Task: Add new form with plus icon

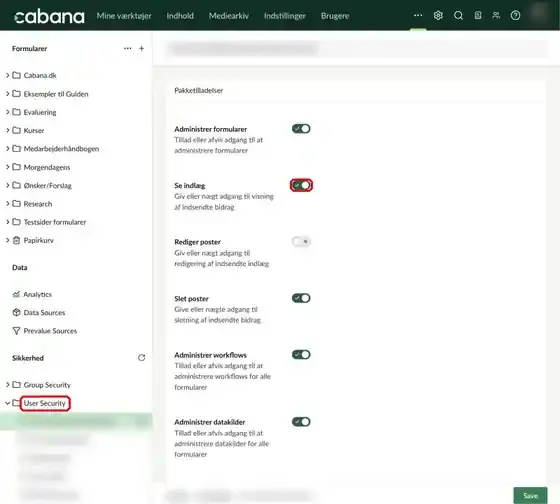Action: pyautogui.click(x=141, y=48)
